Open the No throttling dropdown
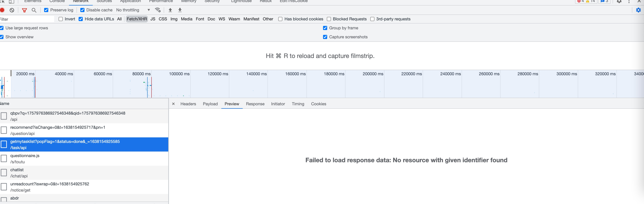This screenshot has width=644, height=204. point(133,10)
